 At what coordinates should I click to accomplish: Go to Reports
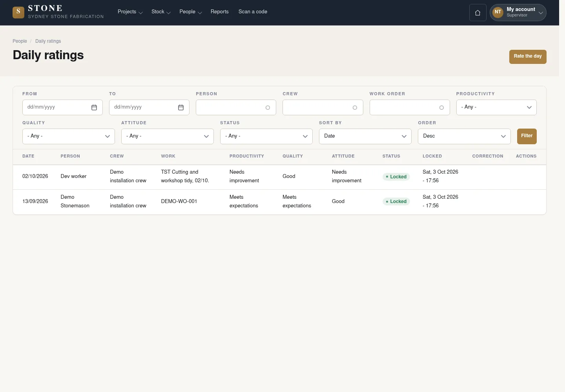(x=220, y=12)
